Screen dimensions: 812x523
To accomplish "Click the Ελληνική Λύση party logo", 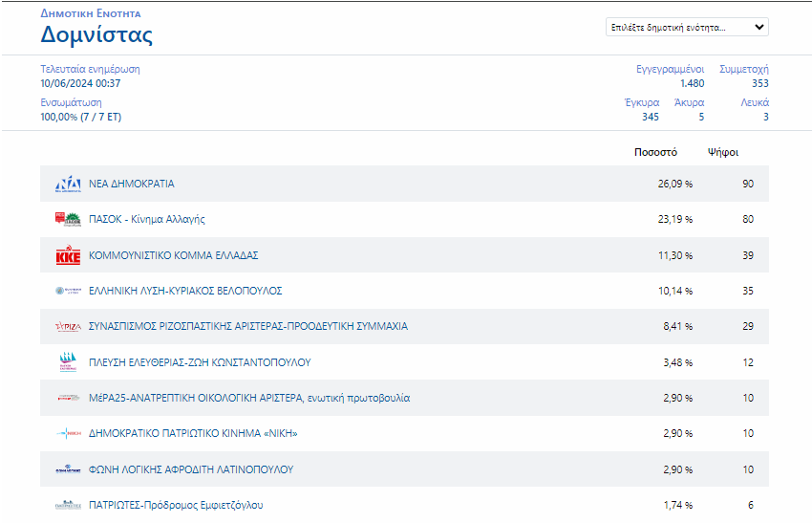I will pyautogui.click(x=68, y=291).
